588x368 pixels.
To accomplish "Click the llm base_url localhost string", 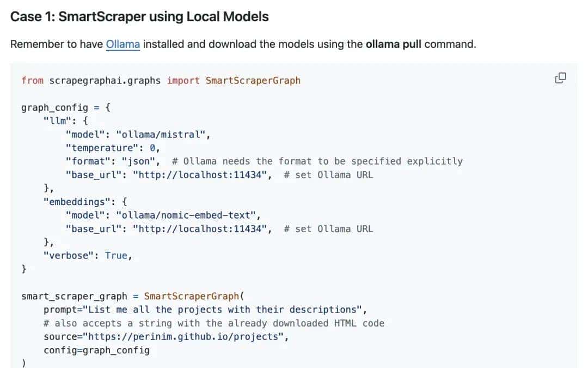I will tap(202, 175).
